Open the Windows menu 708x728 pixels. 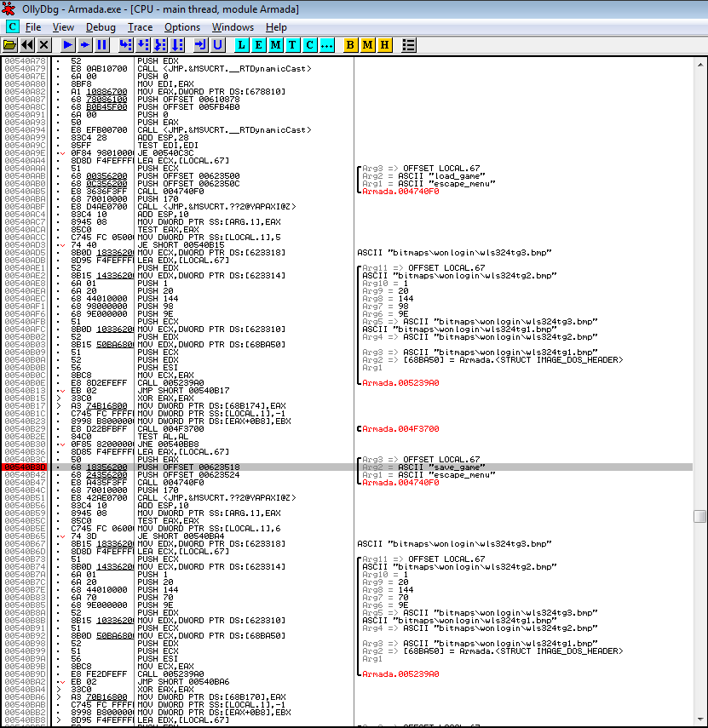[x=233, y=27]
